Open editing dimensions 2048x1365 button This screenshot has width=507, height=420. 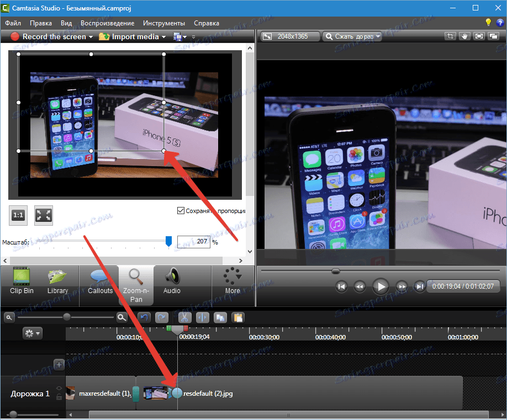pos(291,36)
